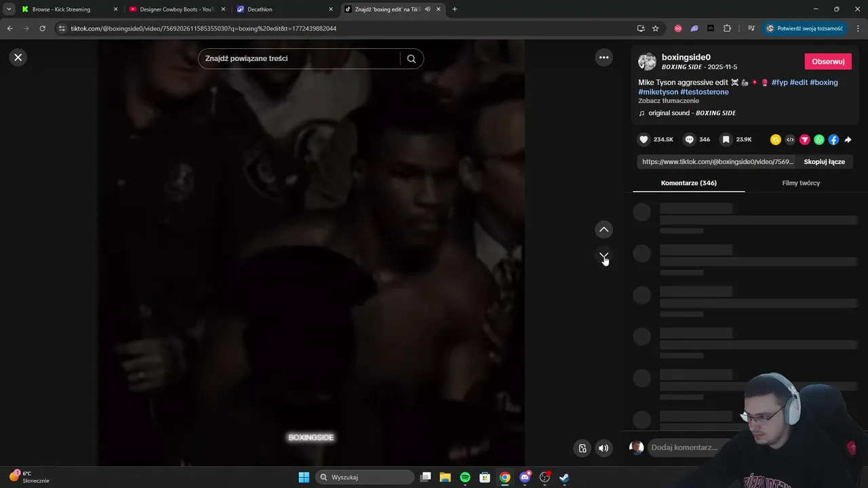
Task: Open Windows Start menu
Action: pos(304,477)
